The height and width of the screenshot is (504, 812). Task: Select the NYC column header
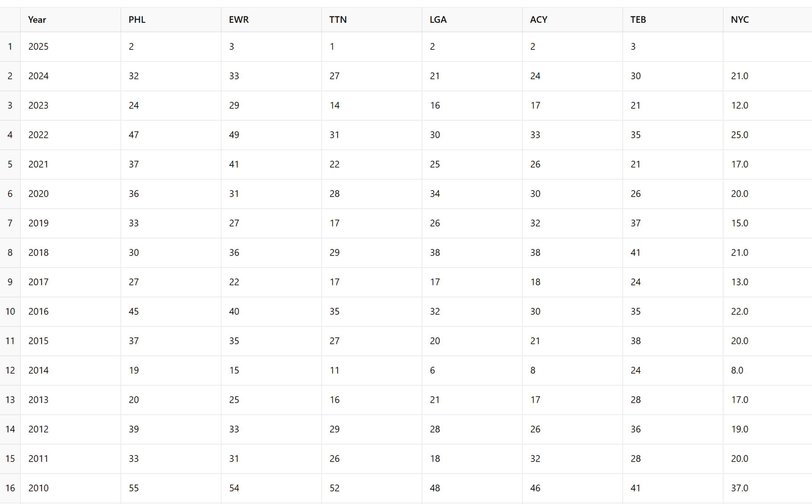tap(767, 20)
